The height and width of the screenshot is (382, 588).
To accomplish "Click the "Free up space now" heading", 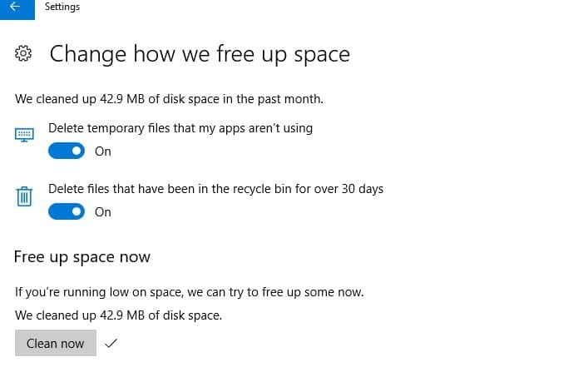I will [x=82, y=257].
